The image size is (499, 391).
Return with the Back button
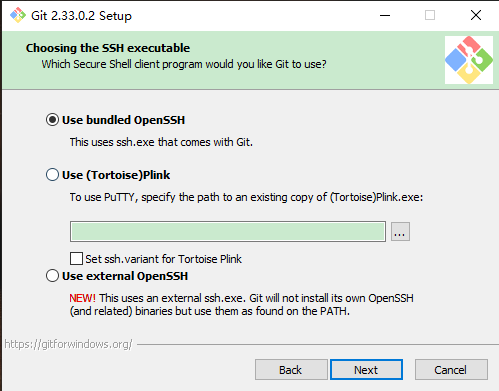pos(291,370)
